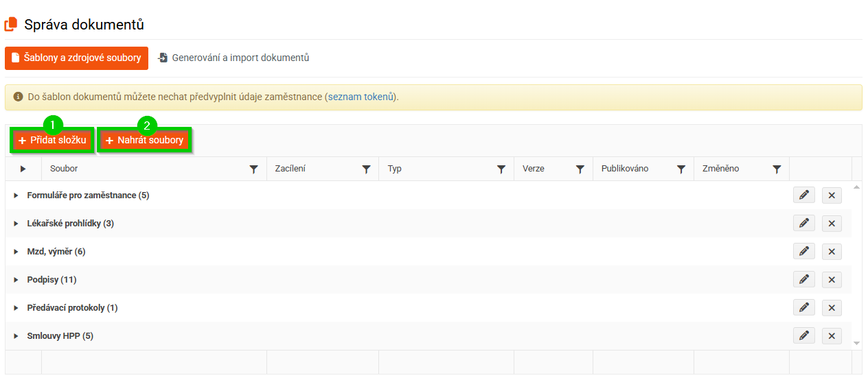Filter the Zacílení column
Screen dimensions: 868x380
pyautogui.click(x=366, y=169)
